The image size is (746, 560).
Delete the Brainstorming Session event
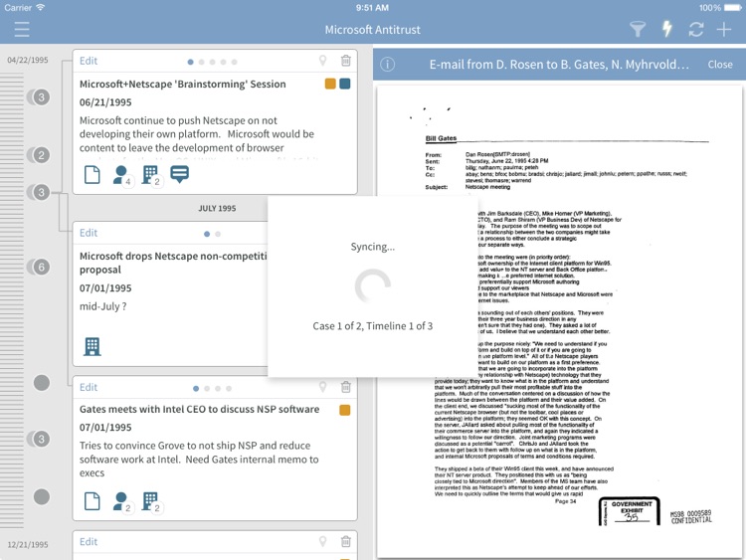point(346,61)
